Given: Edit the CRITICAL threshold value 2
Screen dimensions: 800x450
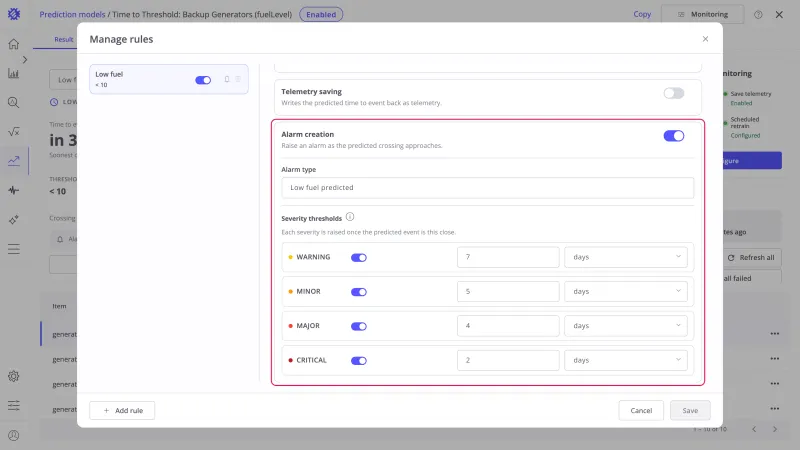Looking at the screenshot, I should 508,360.
